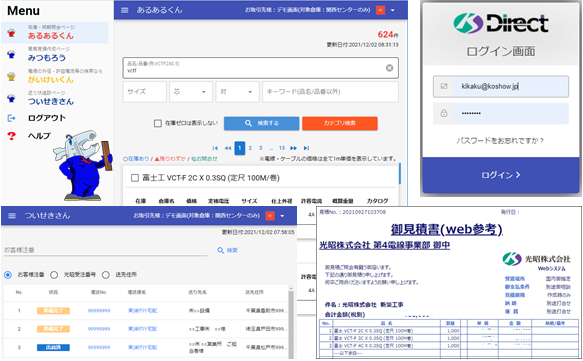Click the カタログ column header
Viewport: 583px width, 361px height.
(377, 201)
